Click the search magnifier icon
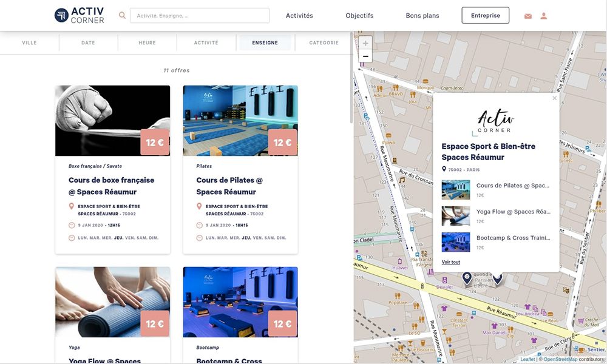 (x=123, y=16)
